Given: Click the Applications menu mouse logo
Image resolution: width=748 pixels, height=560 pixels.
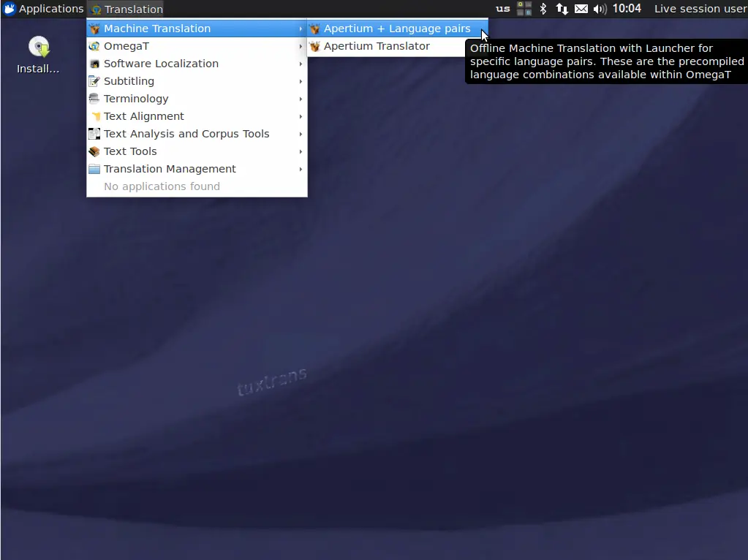Looking at the screenshot, I should tap(10, 9).
